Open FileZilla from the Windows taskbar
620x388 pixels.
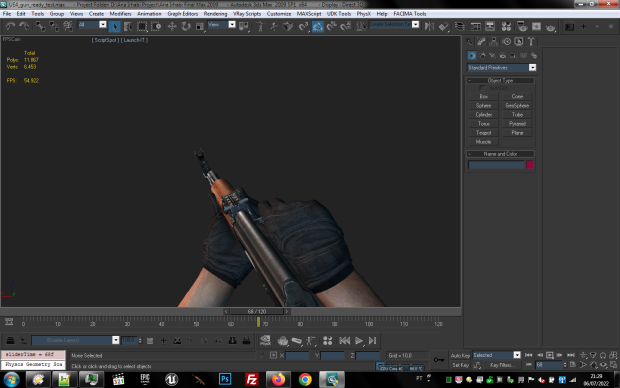[x=251, y=379]
